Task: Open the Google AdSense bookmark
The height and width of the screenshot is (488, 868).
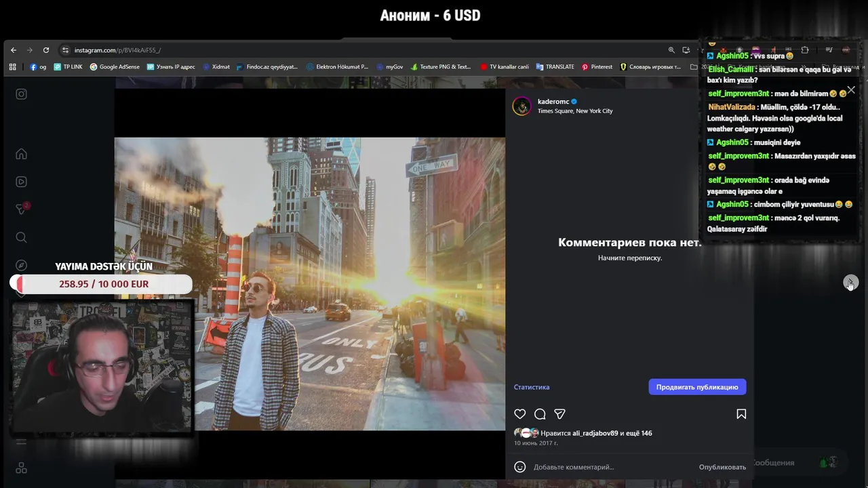Action: tap(115, 67)
